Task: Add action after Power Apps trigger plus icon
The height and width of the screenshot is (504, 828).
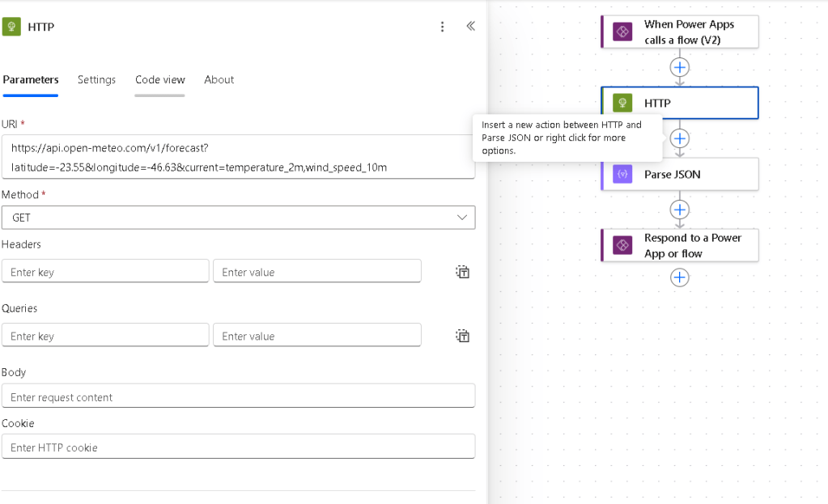Action: coord(680,67)
